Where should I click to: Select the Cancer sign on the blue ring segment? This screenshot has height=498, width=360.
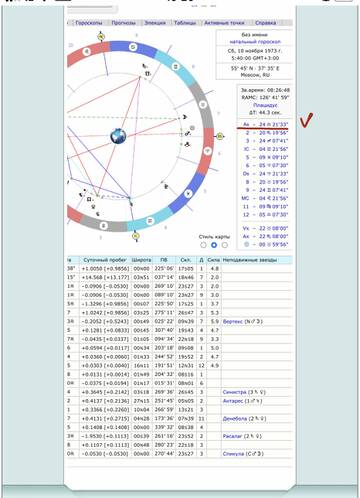tap(133, 47)
